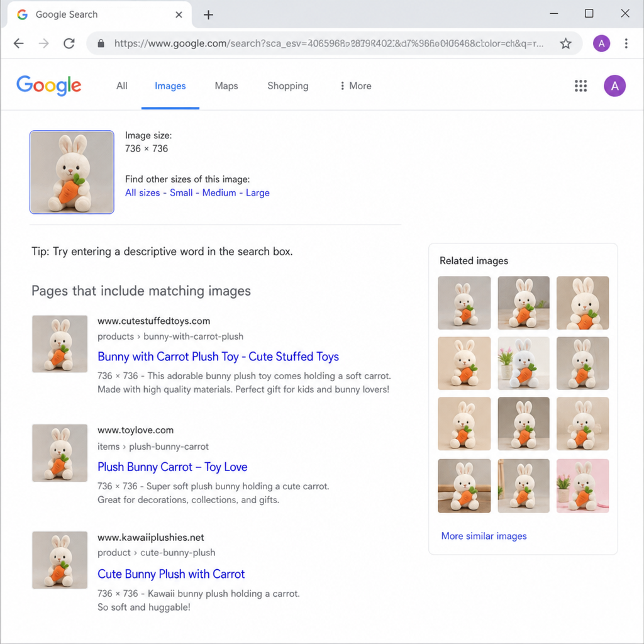This screenshot has height=644, width=644.
Task: Open the Google account avatar on page
Action: click(614, 86)
